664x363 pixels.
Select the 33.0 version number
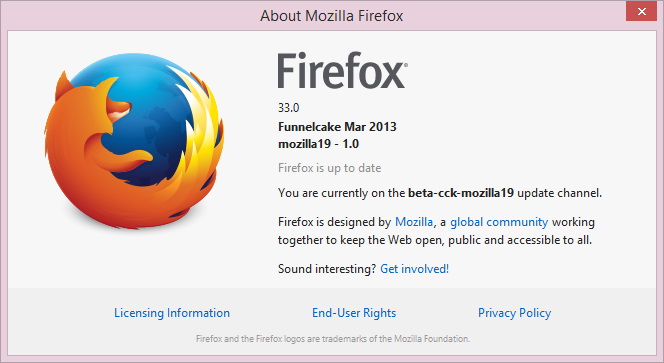(288, 108)
